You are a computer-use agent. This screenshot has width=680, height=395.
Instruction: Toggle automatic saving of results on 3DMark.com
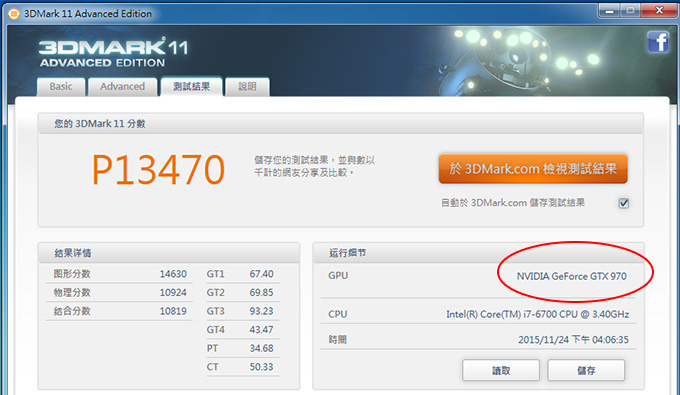point(624,203)
